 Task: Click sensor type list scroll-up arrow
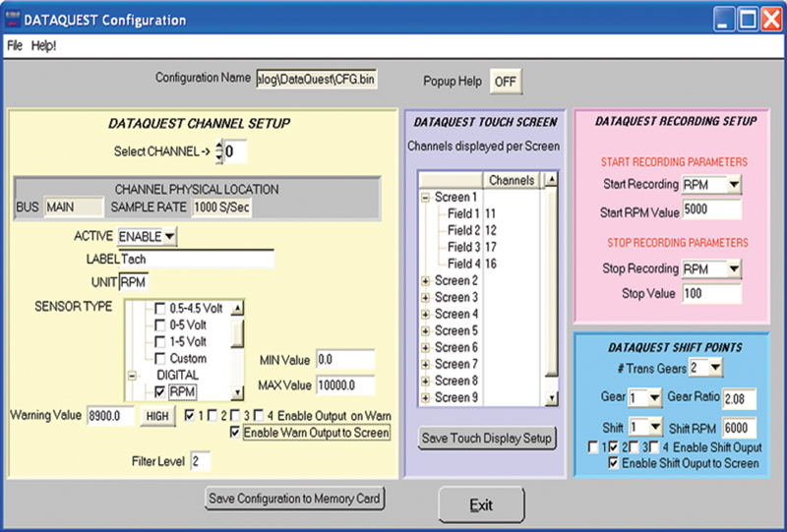[238, 308]
